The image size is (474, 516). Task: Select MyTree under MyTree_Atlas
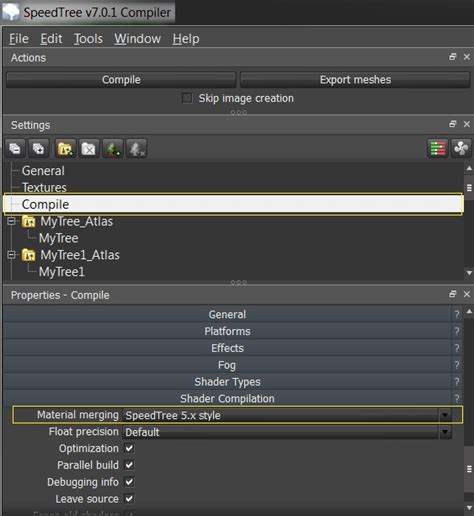[59, 238]
